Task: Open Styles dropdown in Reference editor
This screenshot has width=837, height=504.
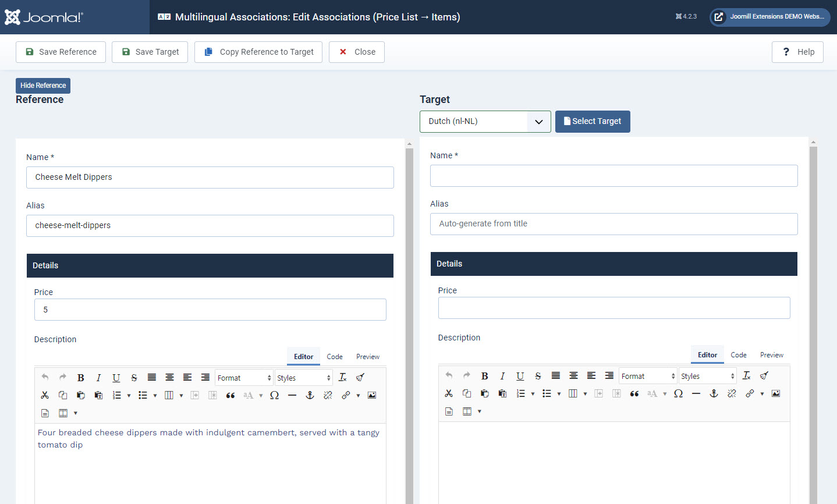Action: 303,378
